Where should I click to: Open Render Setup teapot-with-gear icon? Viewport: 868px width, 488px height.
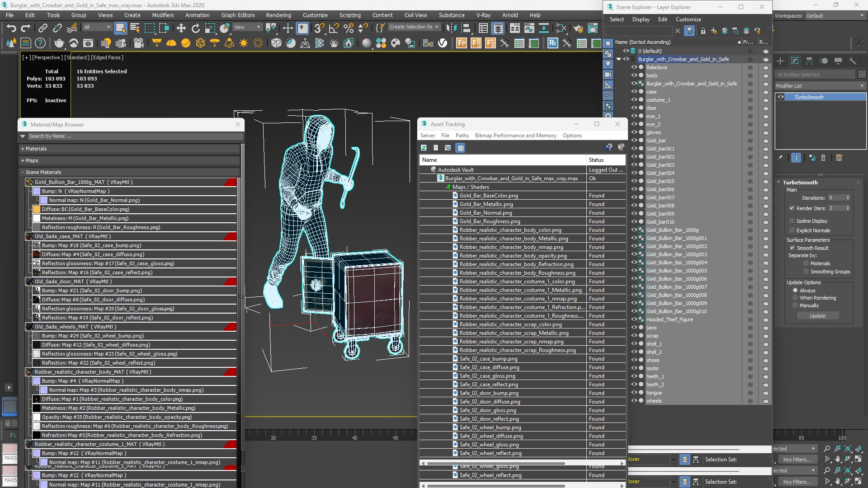pos(578,28)
